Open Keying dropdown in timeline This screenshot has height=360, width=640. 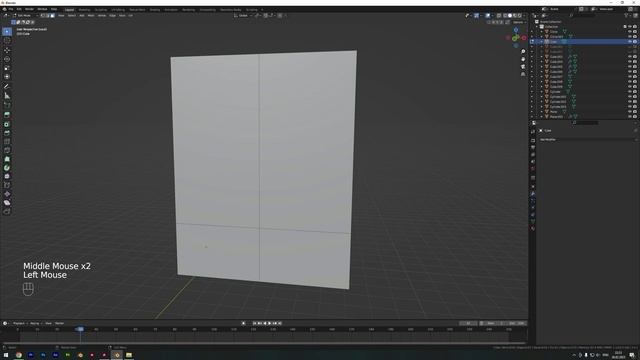pyautogui.click(x=36, y=323)
